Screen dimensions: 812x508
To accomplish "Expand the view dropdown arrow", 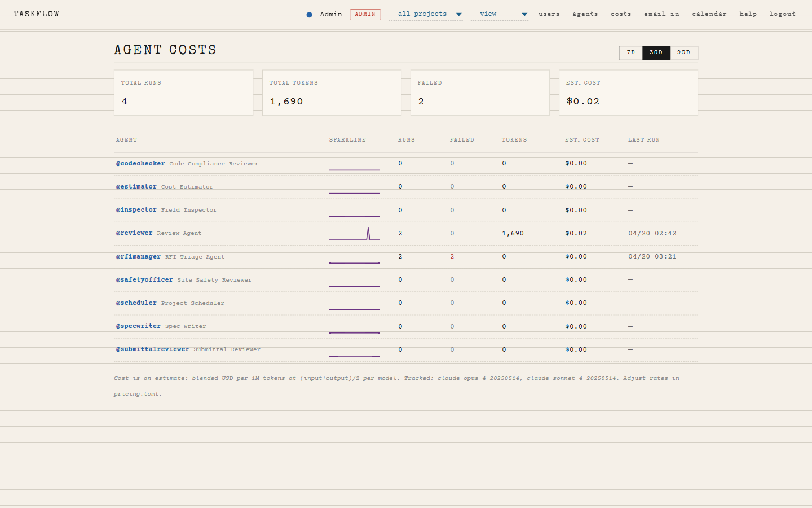I will pyautogui.click(x=524, y=14).
